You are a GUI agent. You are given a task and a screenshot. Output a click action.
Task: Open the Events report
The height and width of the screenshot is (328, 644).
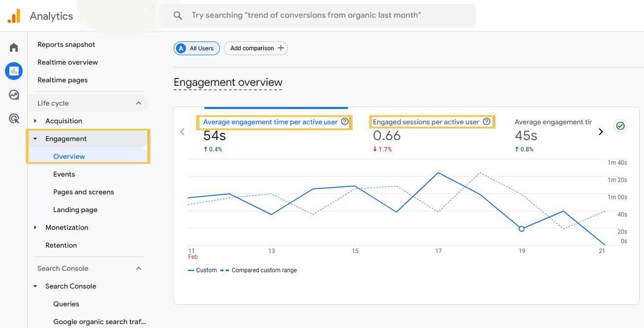pos(64,174)
